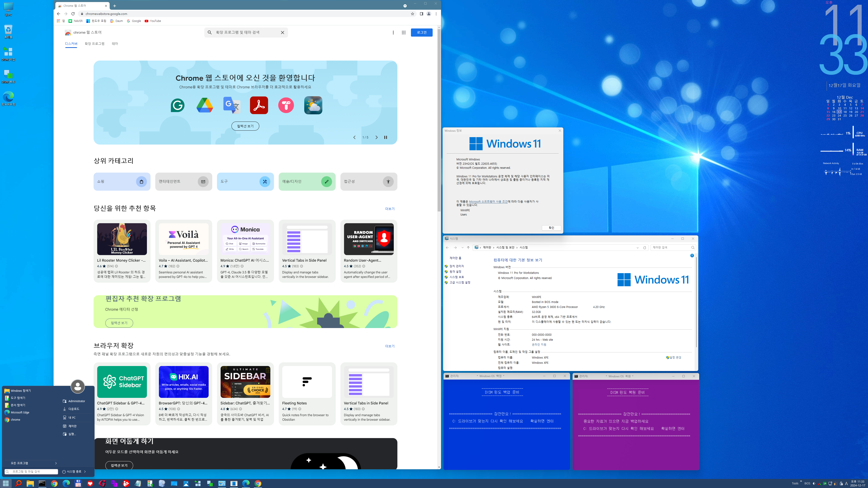Click 더보기 next to 당신을 위한 추천 항목

coord(390,209)
